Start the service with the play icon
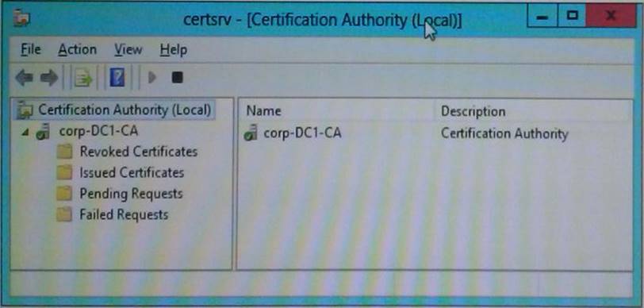The width and height of the screenshot is (644, 308). (152, 77)
